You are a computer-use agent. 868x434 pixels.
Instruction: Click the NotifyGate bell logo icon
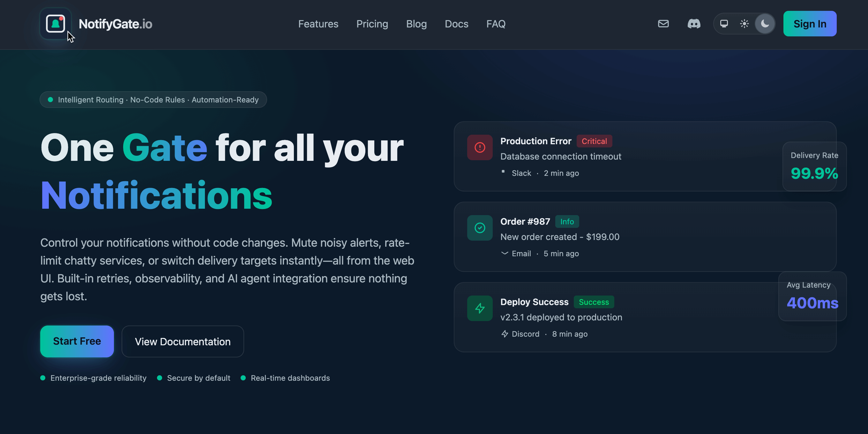coord(55,24)
